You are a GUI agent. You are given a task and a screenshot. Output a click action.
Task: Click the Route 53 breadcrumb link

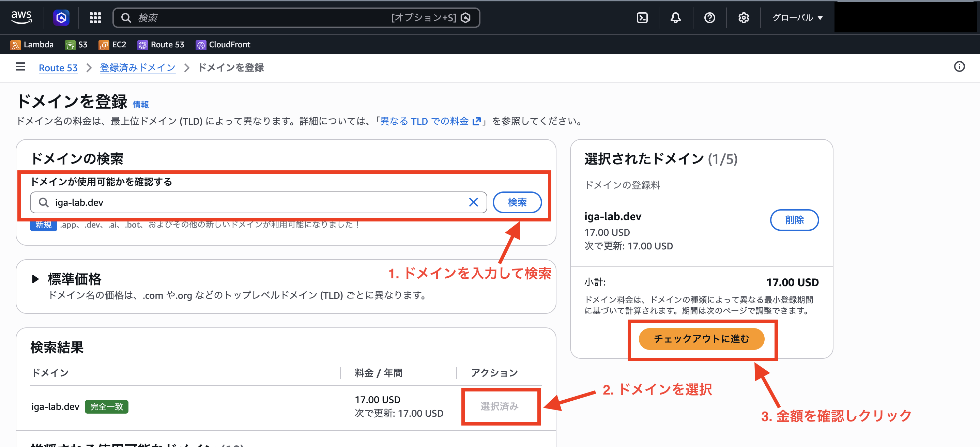point(58,68)
